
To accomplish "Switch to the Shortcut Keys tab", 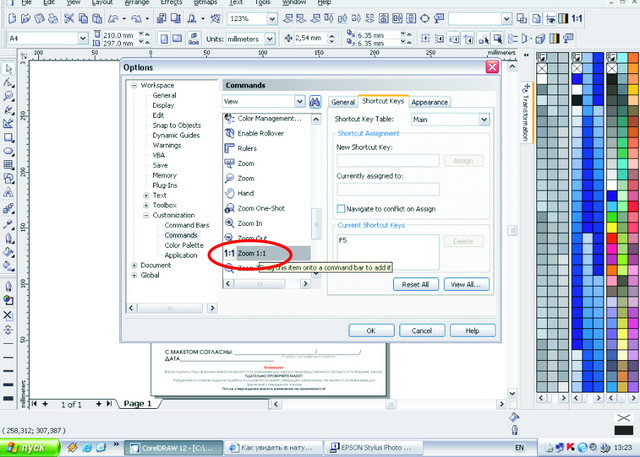I will click(x=383, y=101).
